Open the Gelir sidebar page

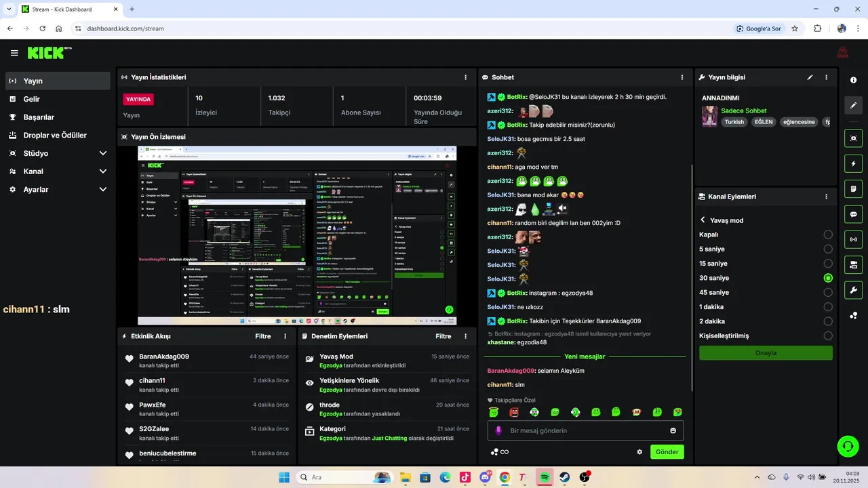coord(58,99)
